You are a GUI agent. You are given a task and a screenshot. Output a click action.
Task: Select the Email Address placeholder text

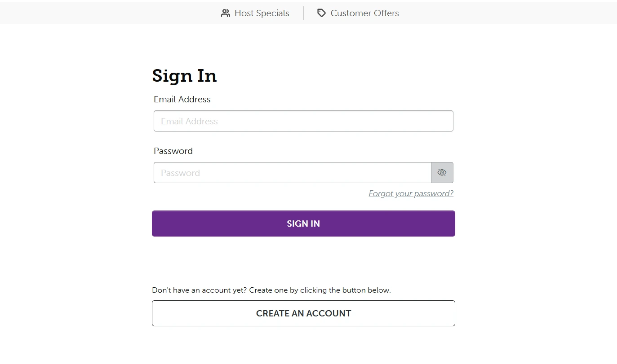pyautogui.click(x=189, y=121)
